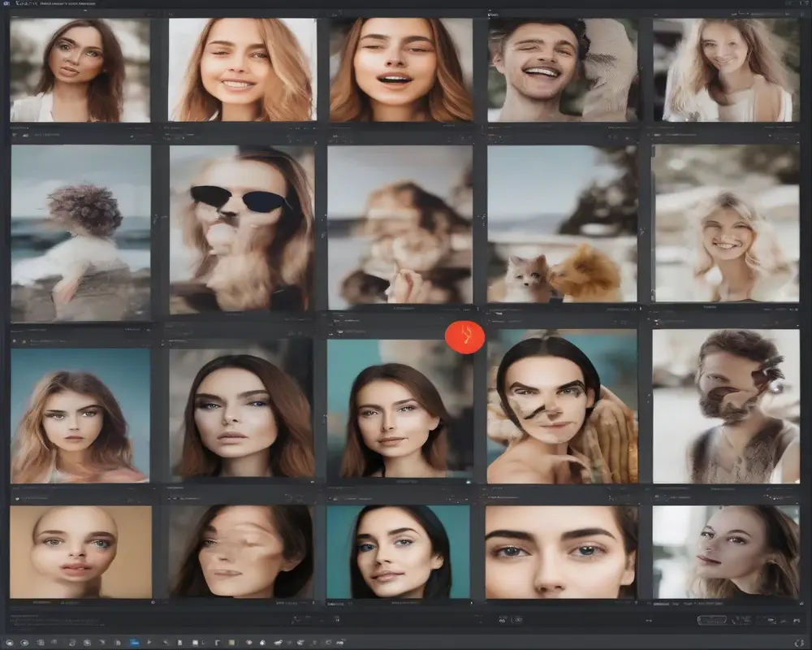Open the extreme close-up of eyes and brows

point(561,552)
